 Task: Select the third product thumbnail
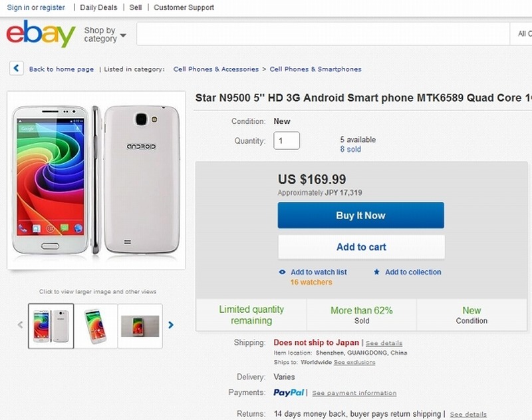(140, 326)
